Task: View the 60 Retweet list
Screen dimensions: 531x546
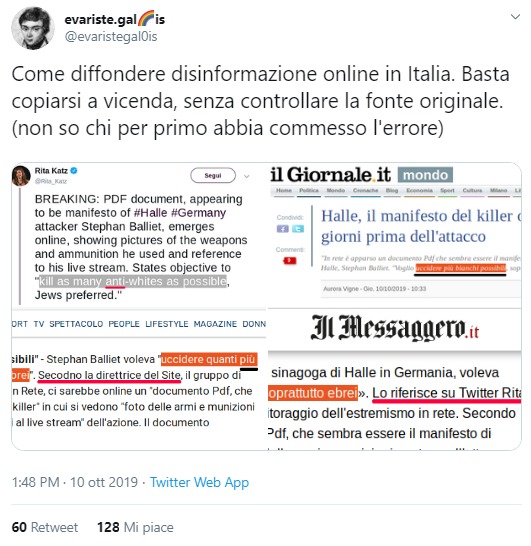Action: (45, 527)
